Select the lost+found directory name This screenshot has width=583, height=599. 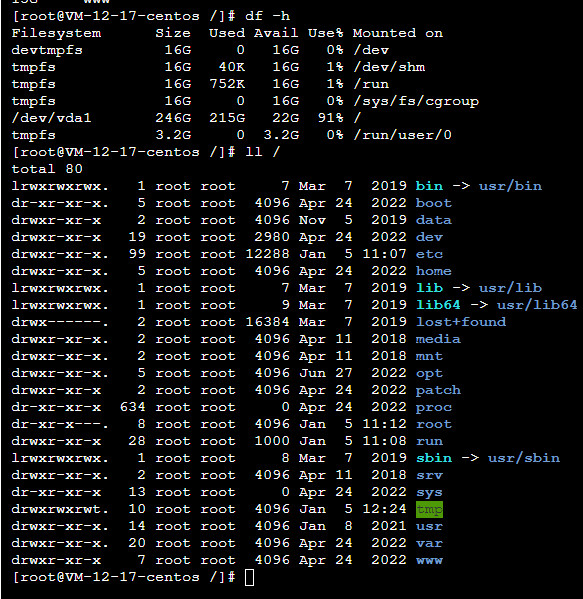pyautogui.click(x=461, y=322)
